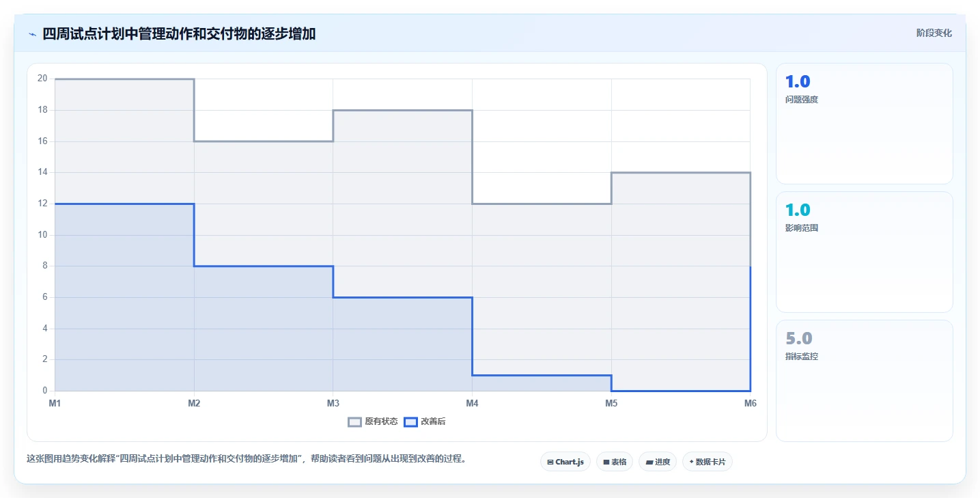Click the blue 改善后 legend swatch
The image size is (980, 498).
click(410, 421)
